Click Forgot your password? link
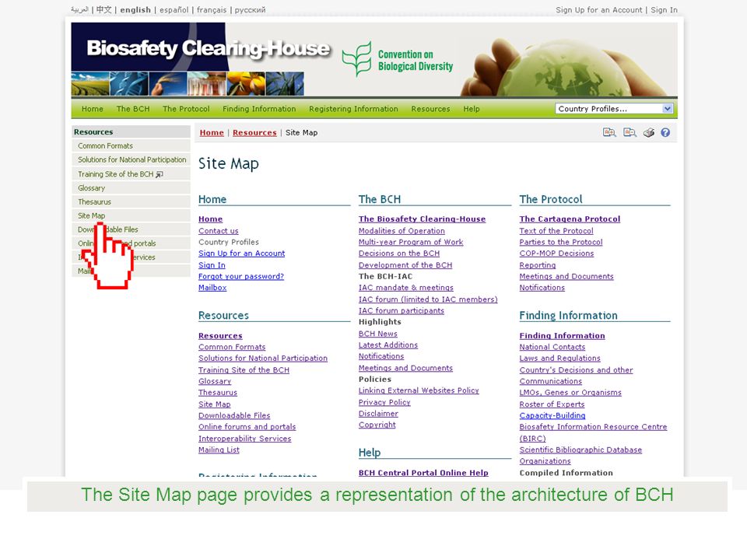Screen dimensions: 747x560 pos(241,276)
